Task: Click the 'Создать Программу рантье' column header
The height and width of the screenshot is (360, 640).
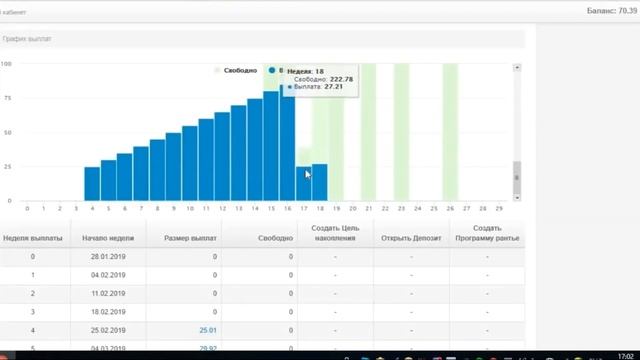Action: click(x=487, y=233)
